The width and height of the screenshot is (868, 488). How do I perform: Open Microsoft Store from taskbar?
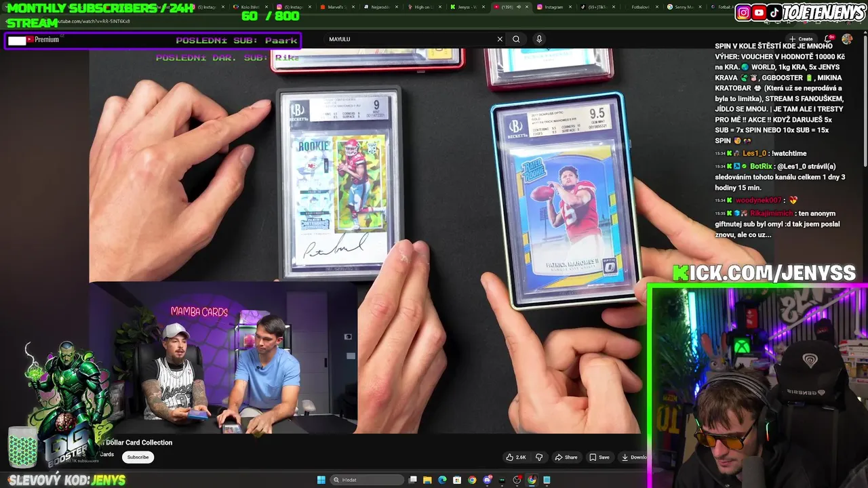tap(458, 480)
